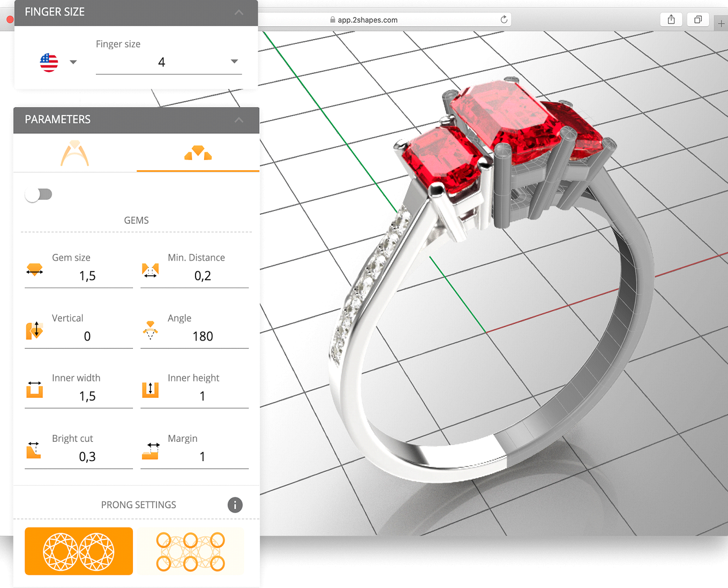
Task: Open the prong settings info icon
Action: click(x=235, y=505)
